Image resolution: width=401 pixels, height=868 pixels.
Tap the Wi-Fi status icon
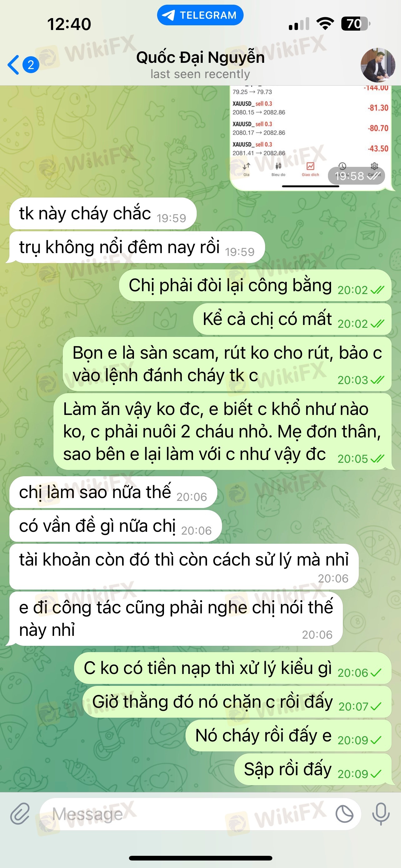click(325, 23)
